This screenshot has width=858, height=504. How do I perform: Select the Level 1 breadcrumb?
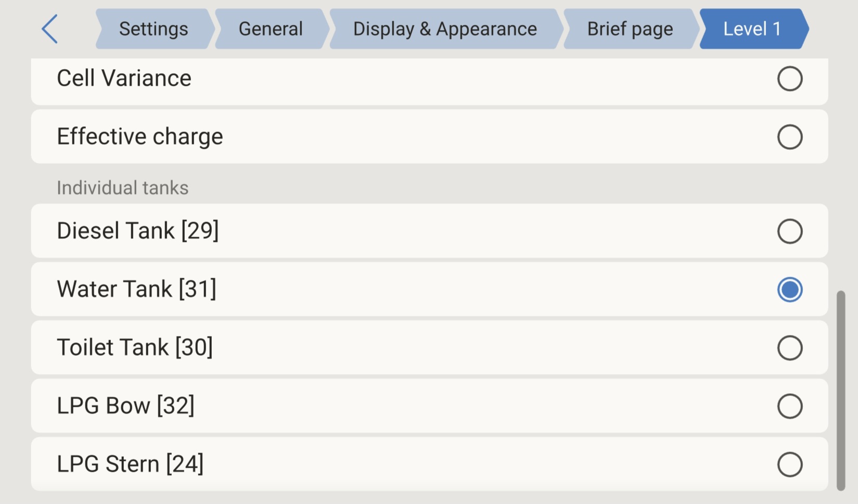pos(752,29)
